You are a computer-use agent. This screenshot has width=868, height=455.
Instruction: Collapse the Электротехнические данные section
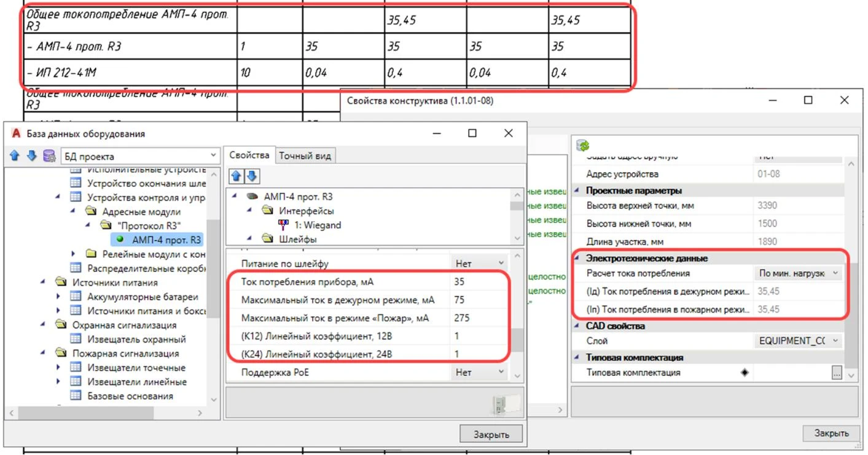click(x=577, y=259)
